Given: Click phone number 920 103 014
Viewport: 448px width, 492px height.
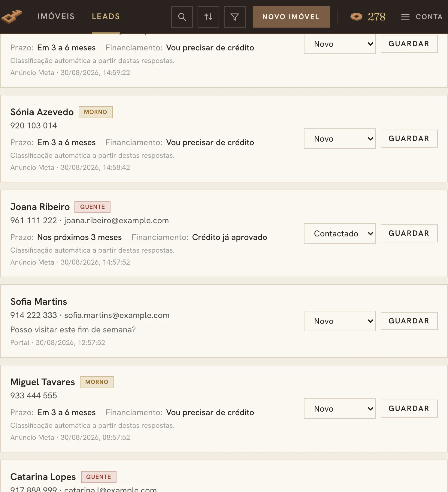Looking at the screenshot, I should pyautogui.click(x=34, y=126).
